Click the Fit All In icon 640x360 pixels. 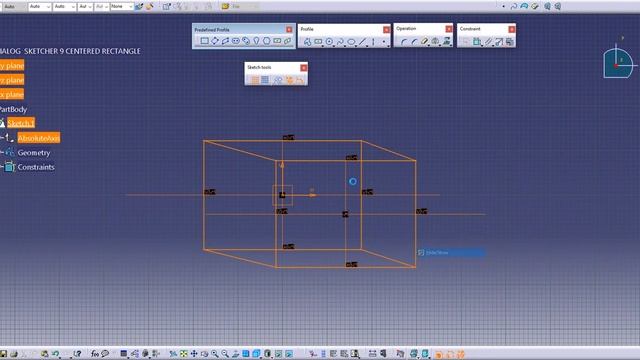click(x=184, y=353)
